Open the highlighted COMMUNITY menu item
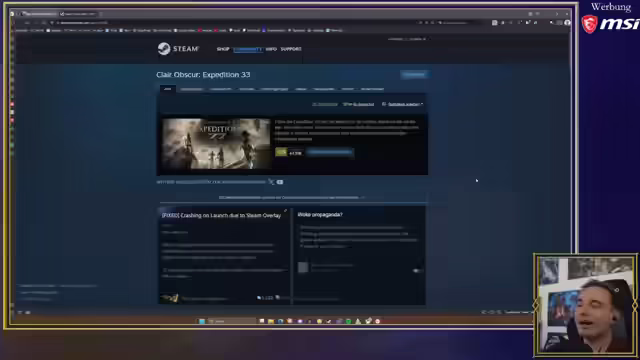 coord(248,49)
